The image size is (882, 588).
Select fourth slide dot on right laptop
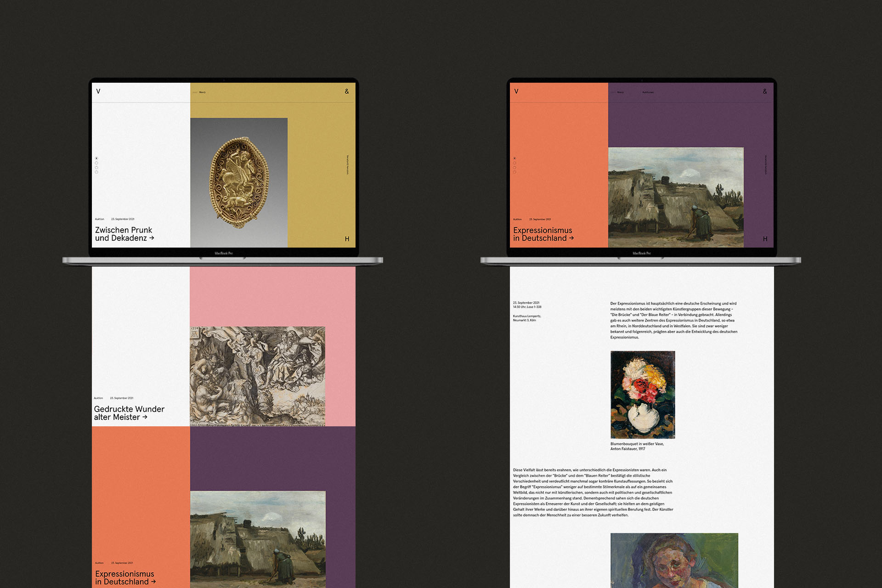click(x=514, y=172)
